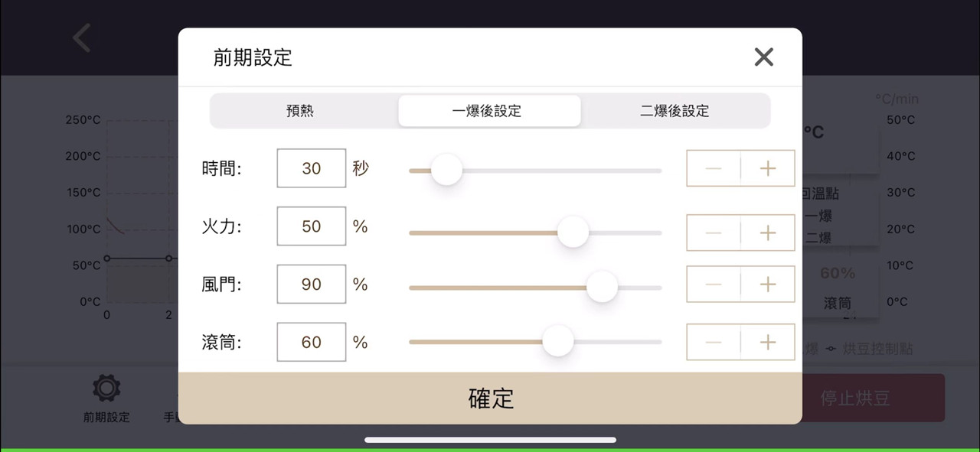Increase 滾筒 with the plus button

[768, 342]
